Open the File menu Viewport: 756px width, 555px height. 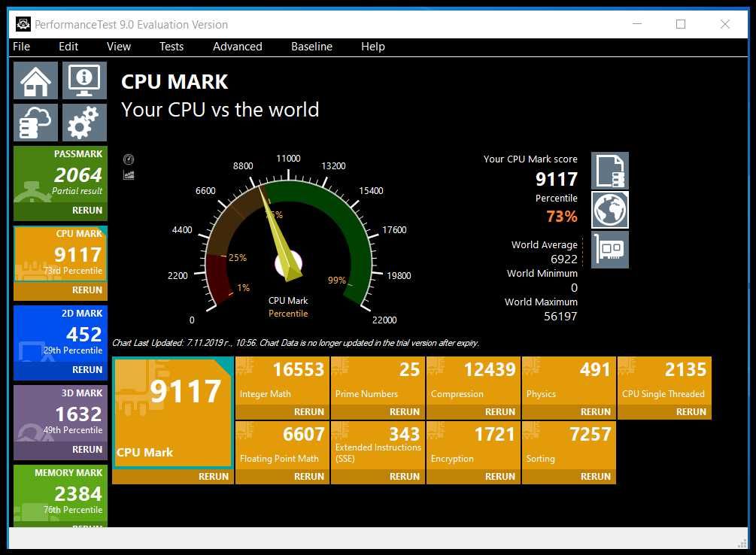[21, 47]
